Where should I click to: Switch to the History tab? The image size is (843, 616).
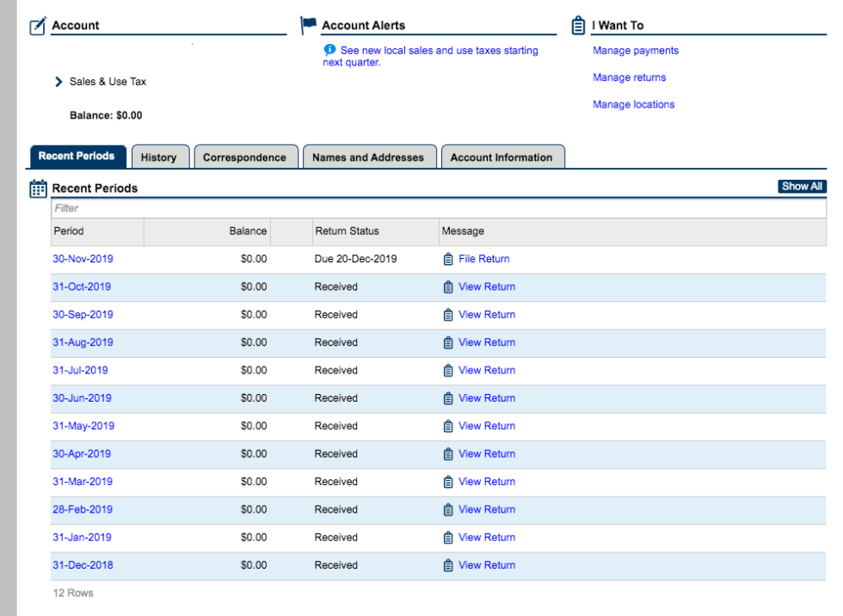pos(158,157)
